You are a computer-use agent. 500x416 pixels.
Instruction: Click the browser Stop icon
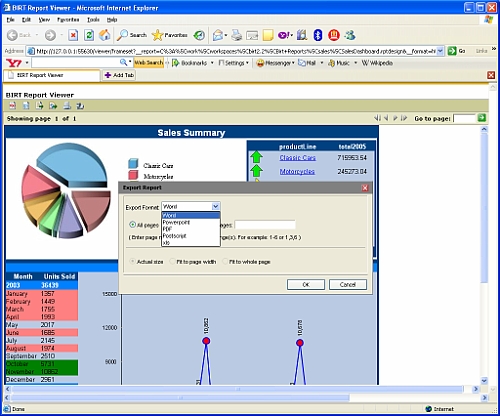[73, 35]
